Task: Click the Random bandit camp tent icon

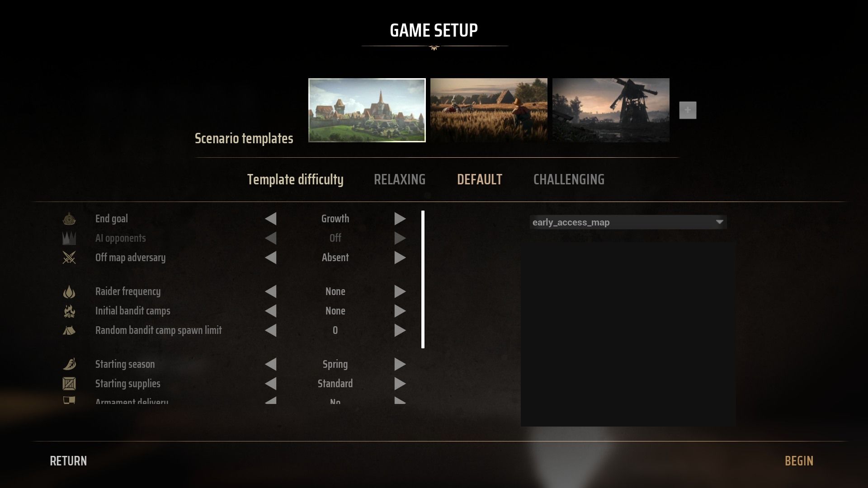Action: click(x=69, y=329)
